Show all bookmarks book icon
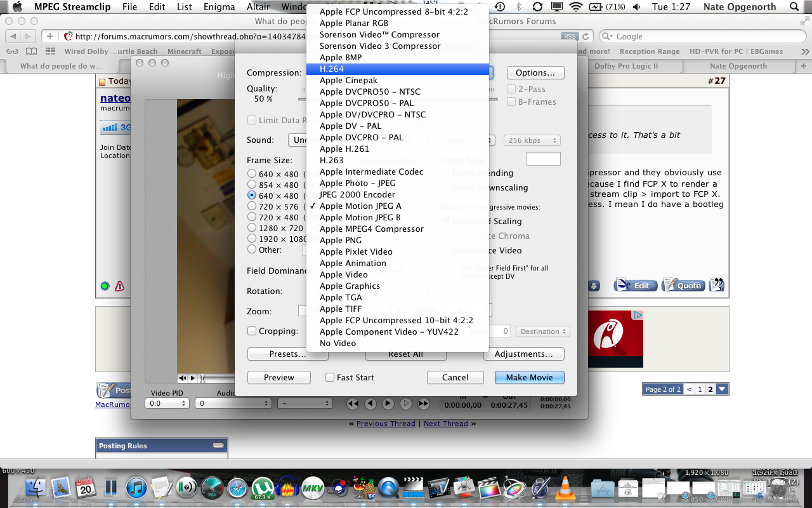 tap(31, 51)
